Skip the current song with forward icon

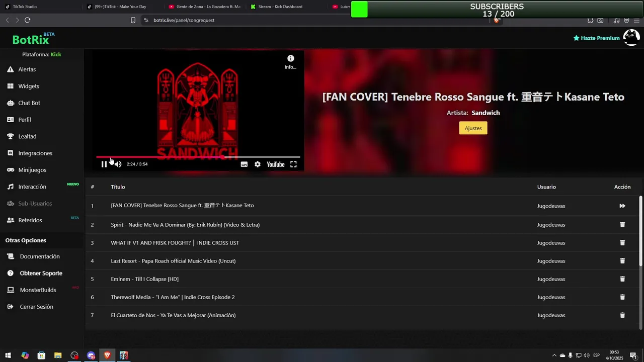click(x=622, y=206)
